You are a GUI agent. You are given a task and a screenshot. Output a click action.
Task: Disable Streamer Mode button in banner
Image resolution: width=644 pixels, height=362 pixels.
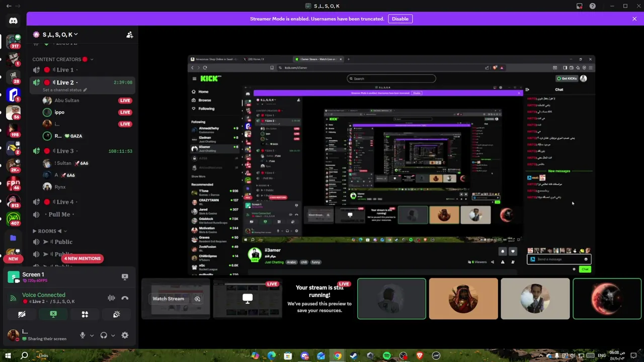tap(400, 19)
